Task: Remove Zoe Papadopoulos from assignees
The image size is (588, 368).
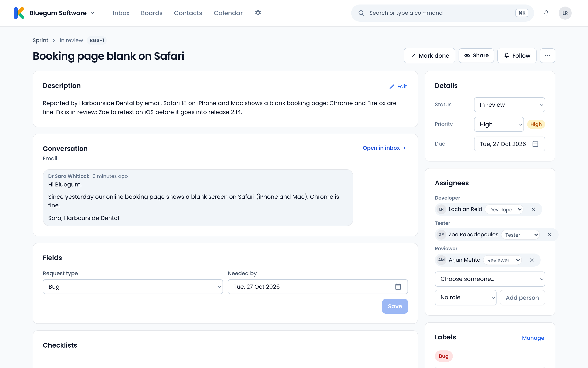Action: click(x=549, y=235)
